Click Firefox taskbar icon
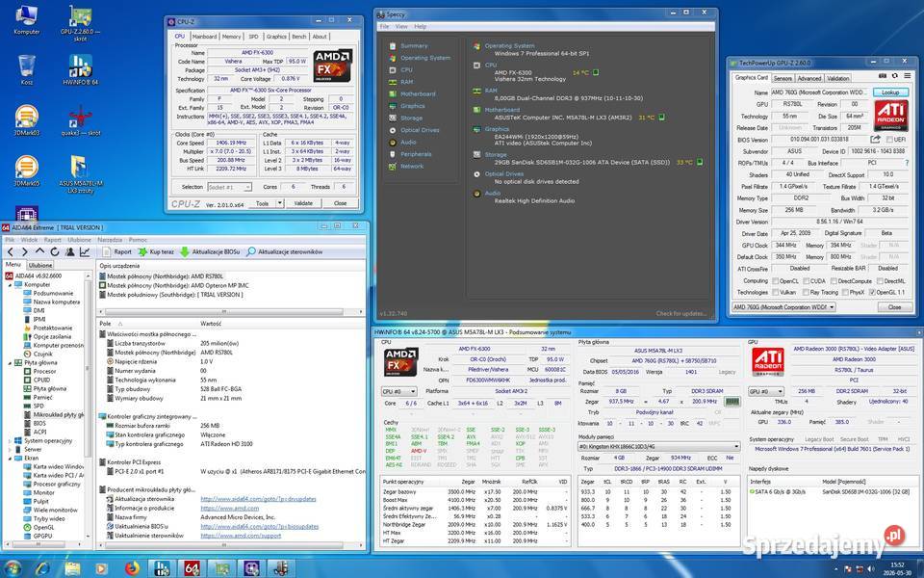Screen dimensions: 924x578 tap(132, 568)
